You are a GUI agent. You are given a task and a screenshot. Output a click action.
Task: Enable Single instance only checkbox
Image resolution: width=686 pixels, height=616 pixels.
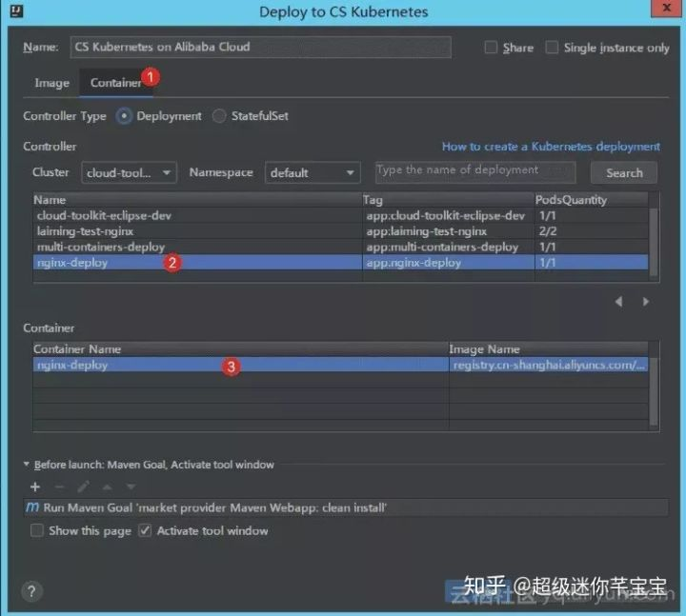click(552, 48)
